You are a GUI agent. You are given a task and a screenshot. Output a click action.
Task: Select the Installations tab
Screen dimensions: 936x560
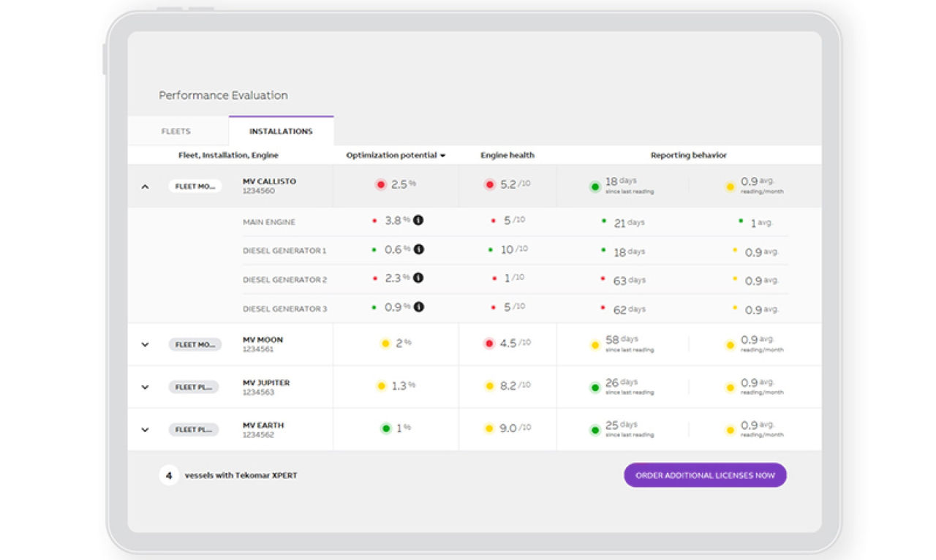(281, 132)
